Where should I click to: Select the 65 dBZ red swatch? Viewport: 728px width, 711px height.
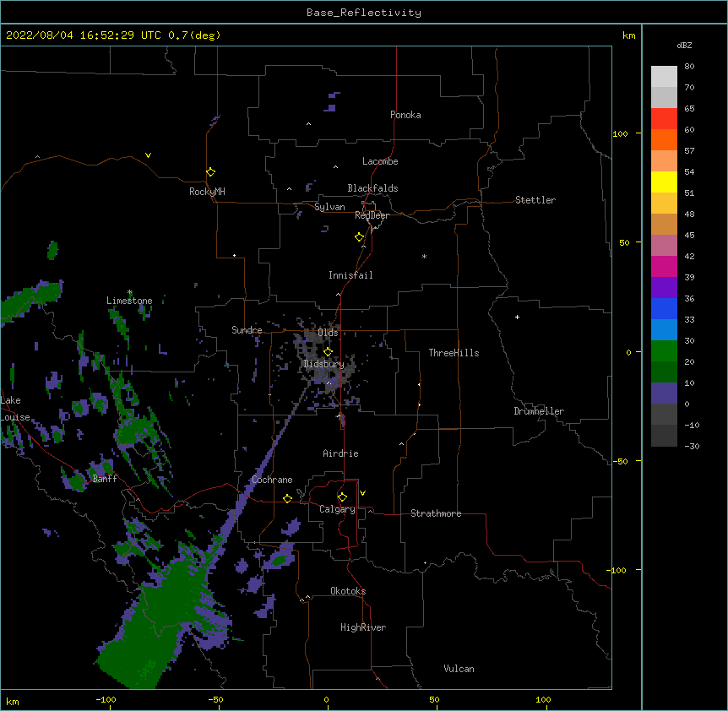tap(664, 118)
